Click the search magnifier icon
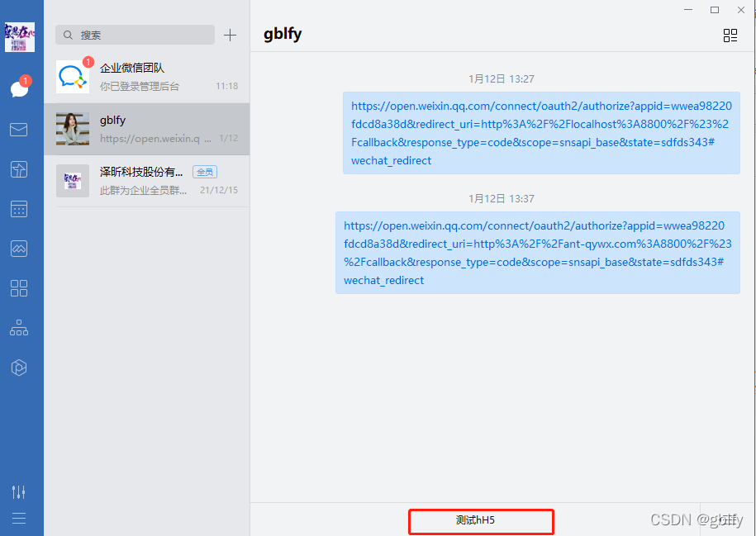Image resolution: width=756 pixels, height=536 pixels. coord(68,36)
